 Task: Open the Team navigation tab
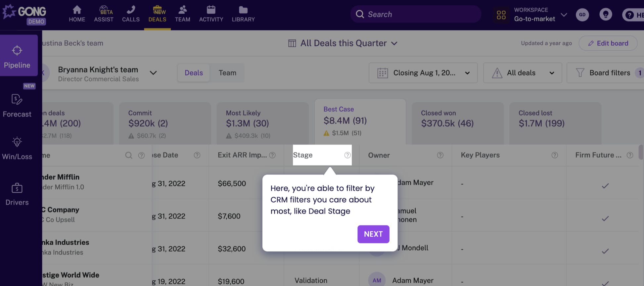(183, 14)
